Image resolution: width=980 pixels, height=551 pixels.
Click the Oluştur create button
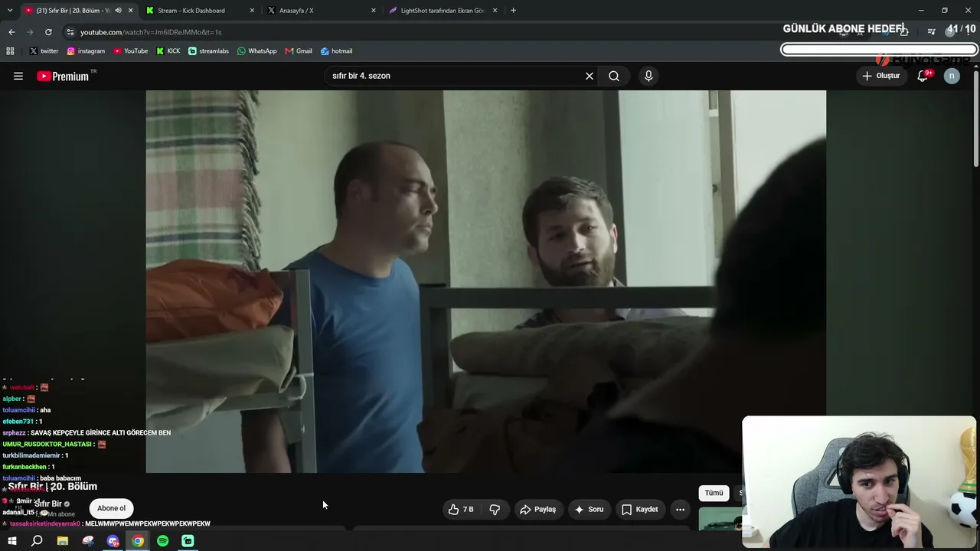tap(881, 76)
